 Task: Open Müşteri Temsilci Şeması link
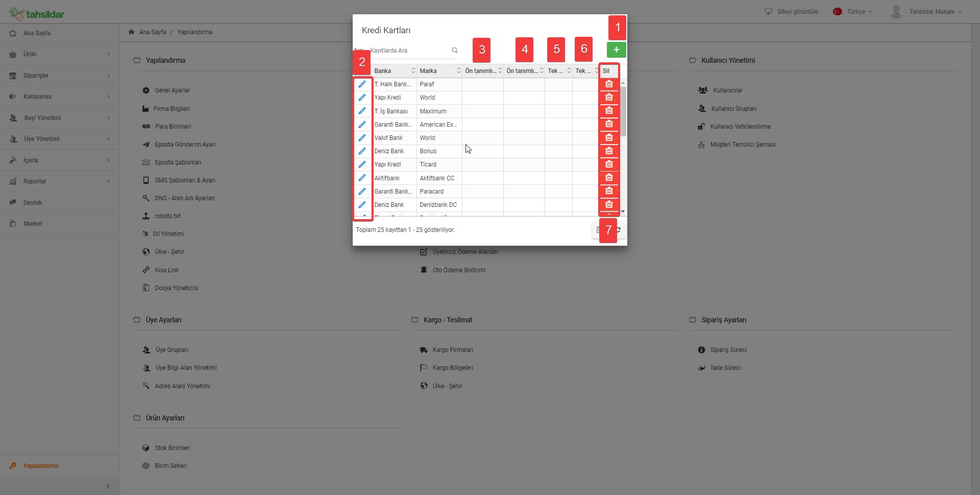(x=743, y=145)
